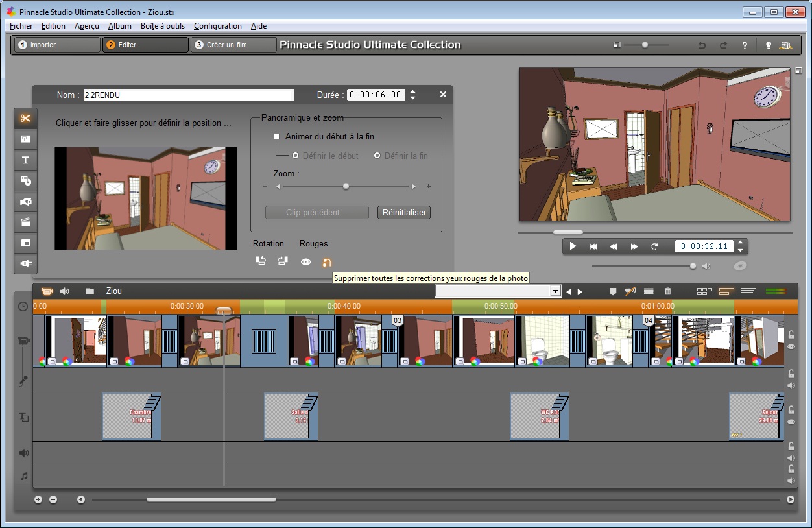812x528 pixels.
Task: Click the fast rewind button
Action: point(613,246)
